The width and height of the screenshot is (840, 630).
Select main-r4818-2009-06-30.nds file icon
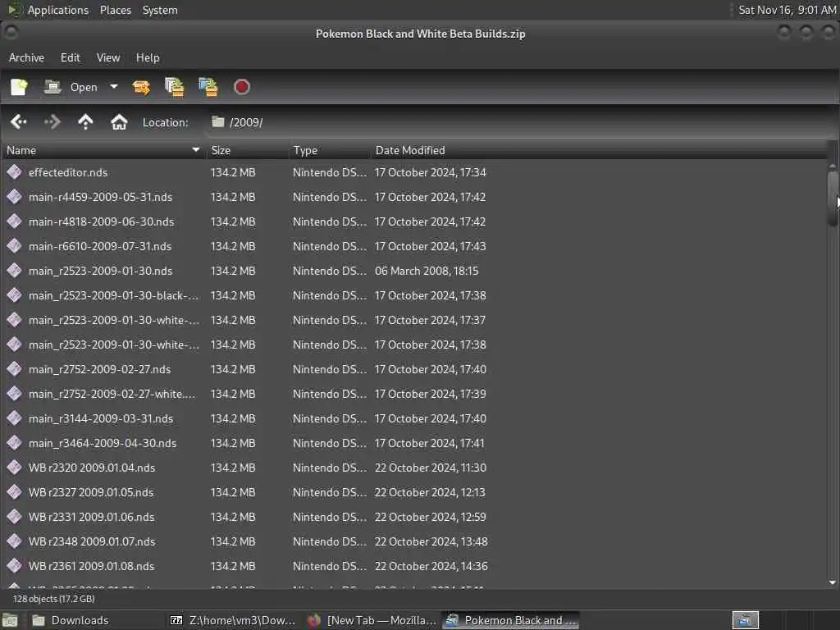coord(15,221)
